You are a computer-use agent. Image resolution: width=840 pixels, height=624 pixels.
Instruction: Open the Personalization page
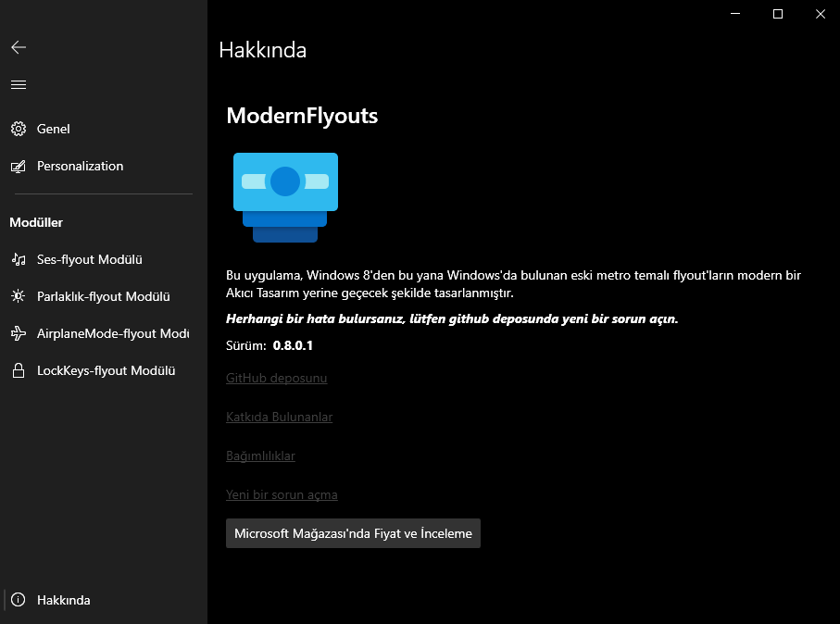[104, 166]
